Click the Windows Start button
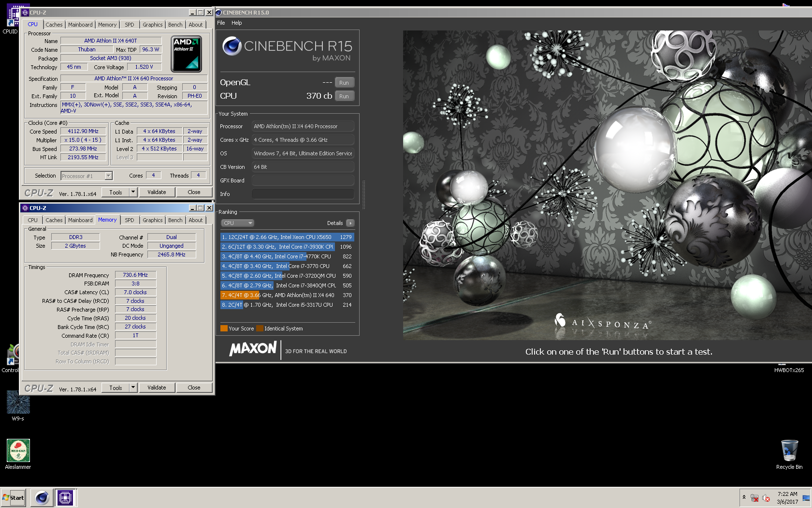Image resolution: width=812 pixels, height=508 pixels. click(14, 497)
